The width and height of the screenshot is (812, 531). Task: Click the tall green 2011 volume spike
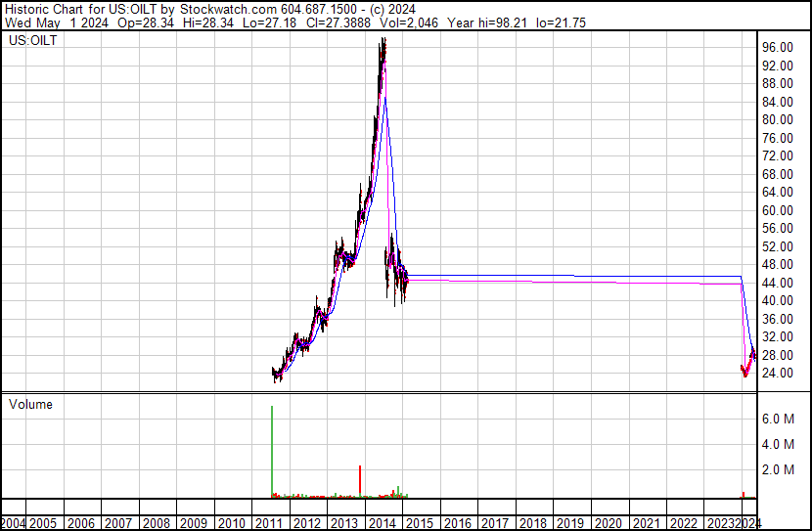(x=272, y=452)
